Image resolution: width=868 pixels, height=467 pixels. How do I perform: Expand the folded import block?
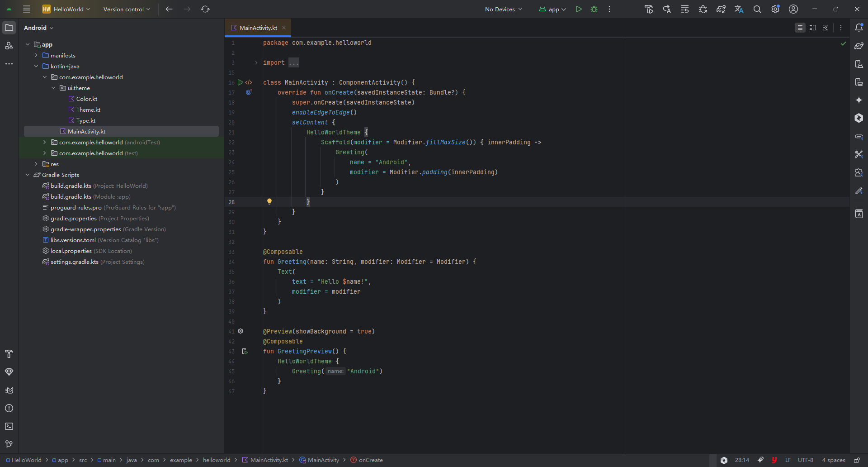256,62
